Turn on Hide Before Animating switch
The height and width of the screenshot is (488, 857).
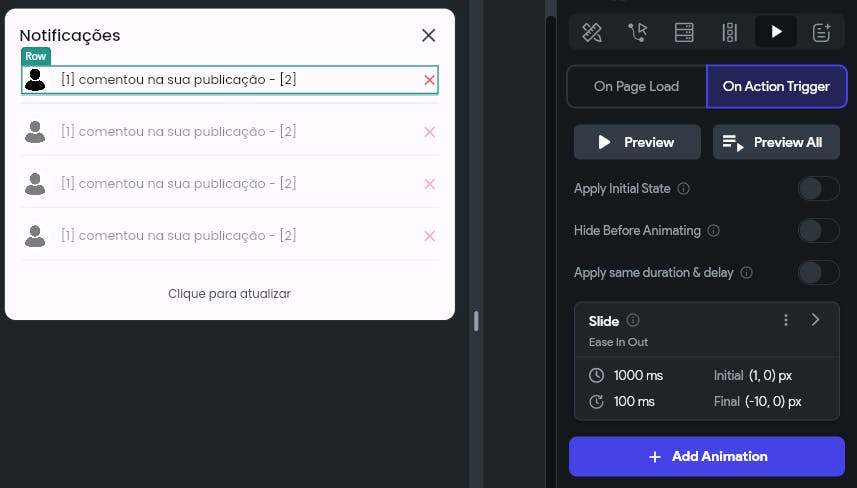818,231
